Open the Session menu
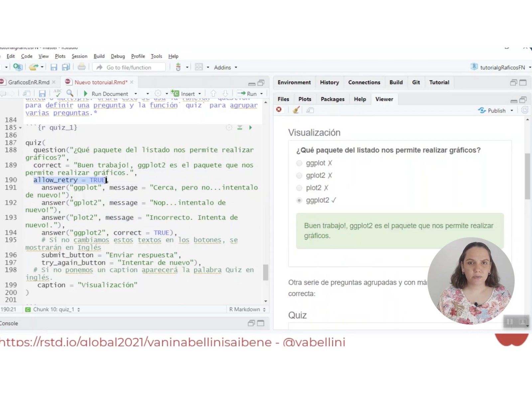The image size is (532, 399). coord(79,56)
